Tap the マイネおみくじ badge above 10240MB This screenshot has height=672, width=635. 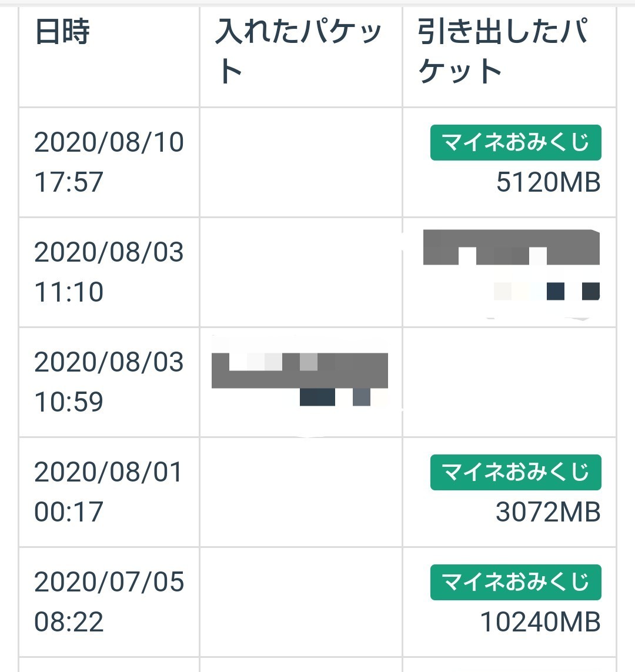coord(516,582)
